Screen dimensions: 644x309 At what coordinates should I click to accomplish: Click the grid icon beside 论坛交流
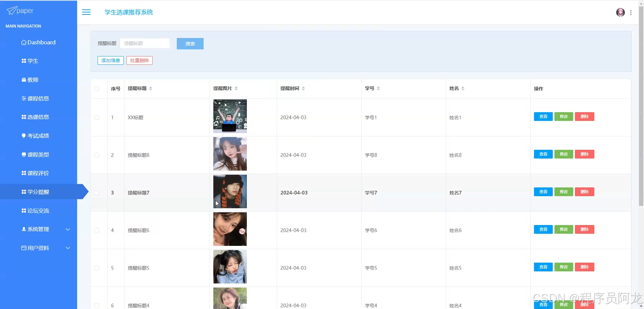(24, 211)
